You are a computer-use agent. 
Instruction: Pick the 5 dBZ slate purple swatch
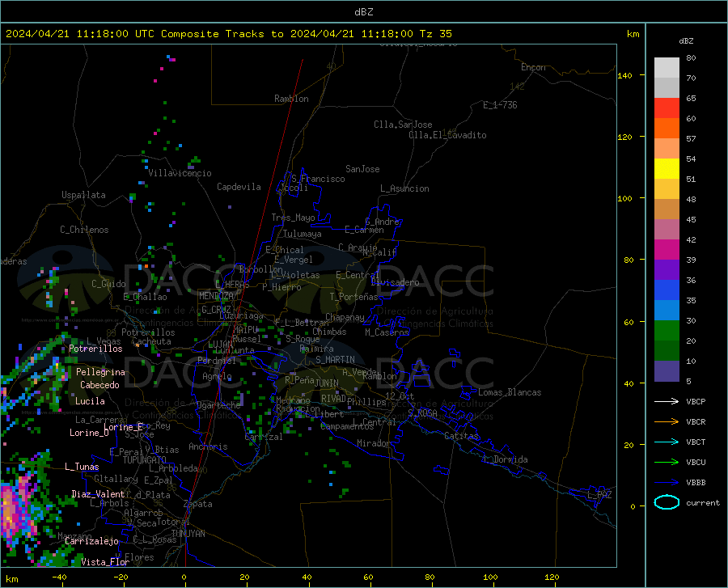pyautogui.click(x=667, y=371)
